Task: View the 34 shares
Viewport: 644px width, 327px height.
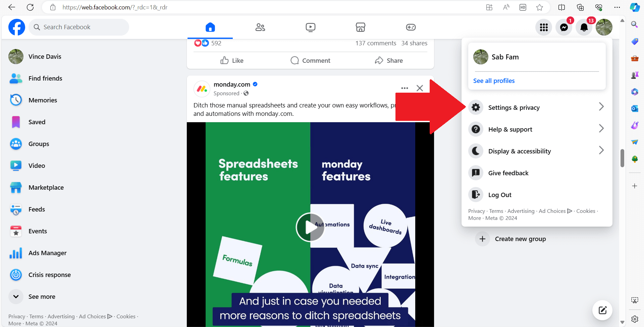Action: pyautogui.click(x=414, y=43)
